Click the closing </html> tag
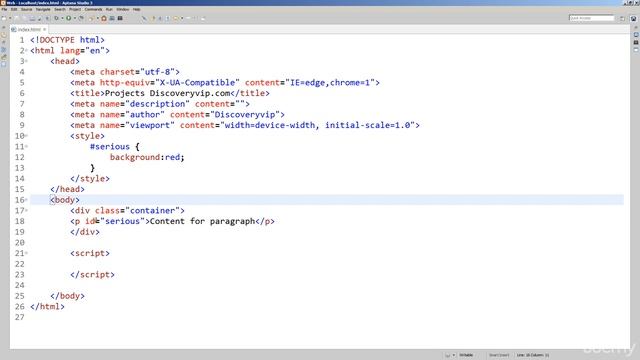 pyautogui.click(x=47, y=307)
